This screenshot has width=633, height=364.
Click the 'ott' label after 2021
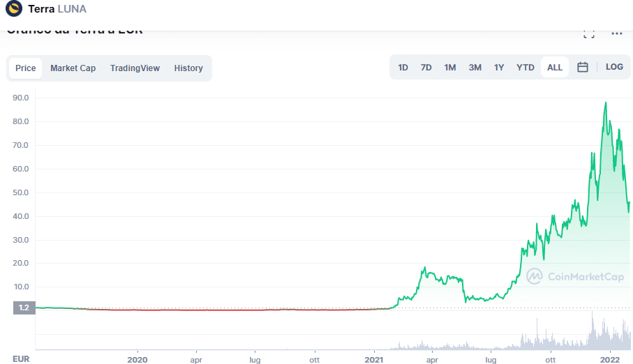pos(550,359)
